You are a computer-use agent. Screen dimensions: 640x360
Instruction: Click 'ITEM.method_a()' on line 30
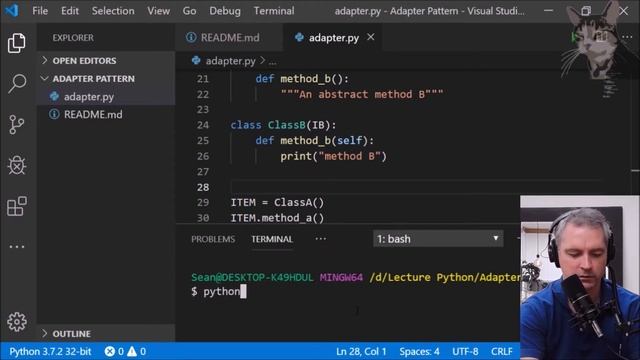(x=277, y=218)
